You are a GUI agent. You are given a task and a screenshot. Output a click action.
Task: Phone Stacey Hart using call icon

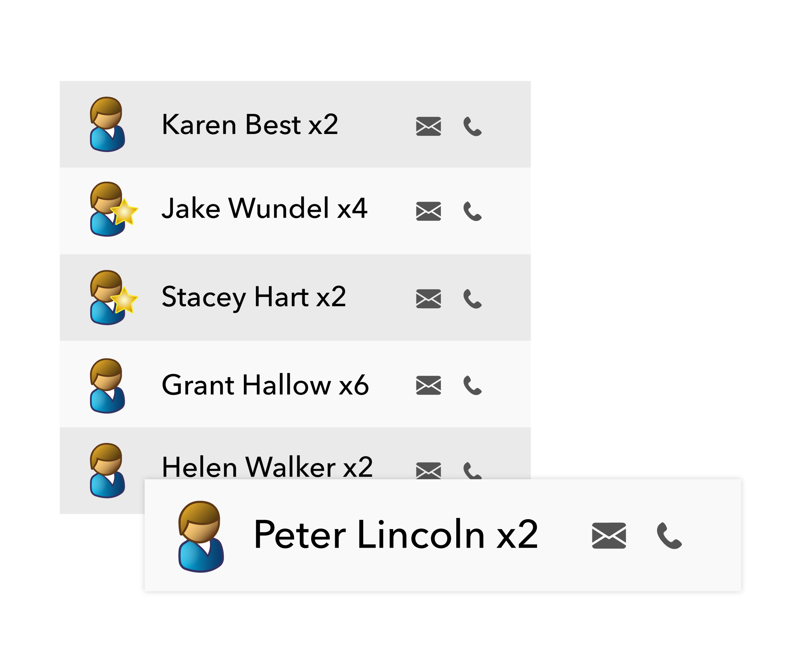tap(473, 299)
